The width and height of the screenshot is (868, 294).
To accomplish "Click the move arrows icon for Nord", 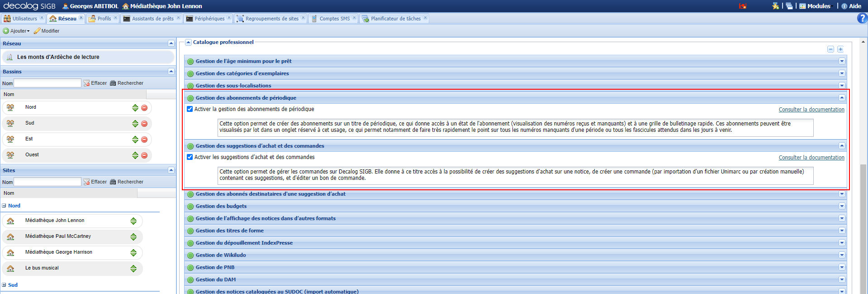I will [135, 108].
